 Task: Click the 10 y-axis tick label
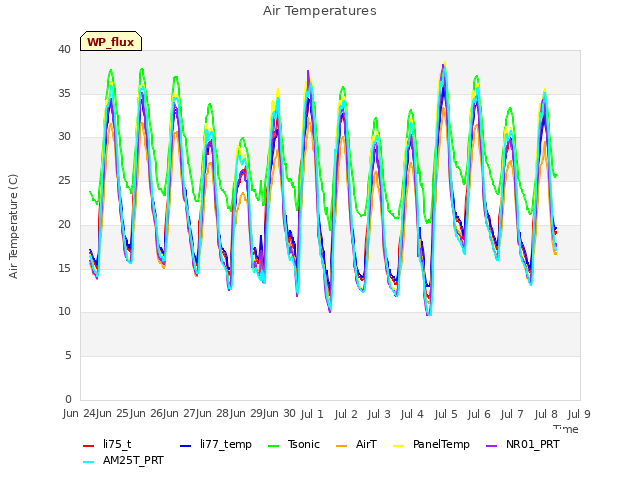tap(64, 311)
